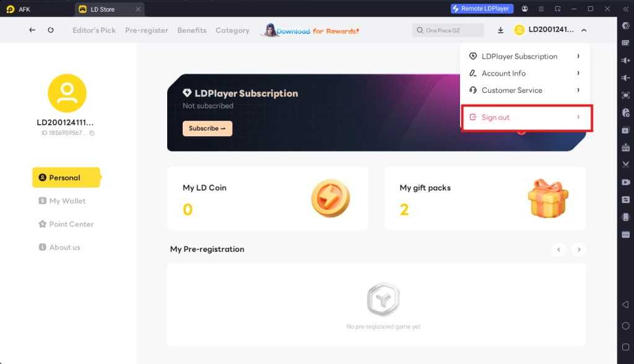634x364 pixels.
Task: Click the Remote LDPlayer button
Action: 482,9
